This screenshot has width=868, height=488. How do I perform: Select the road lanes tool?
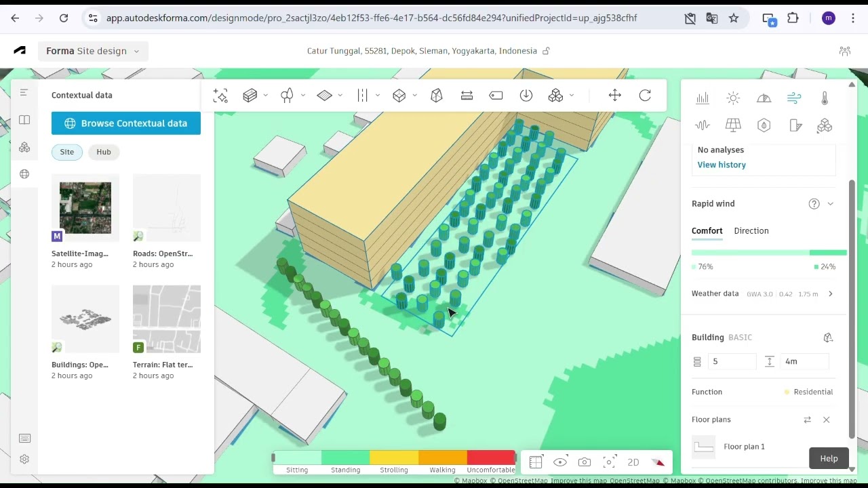pos(362,96)
